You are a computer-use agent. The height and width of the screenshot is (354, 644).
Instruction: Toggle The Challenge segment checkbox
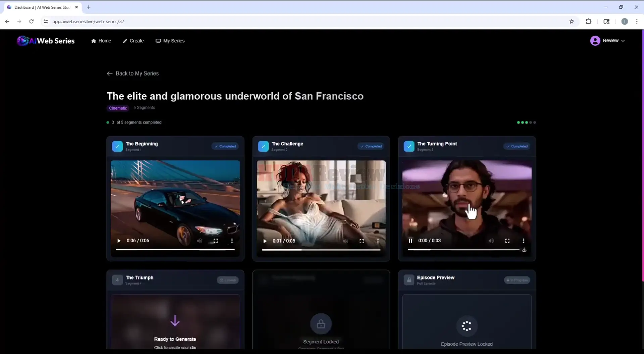point(263,146)
